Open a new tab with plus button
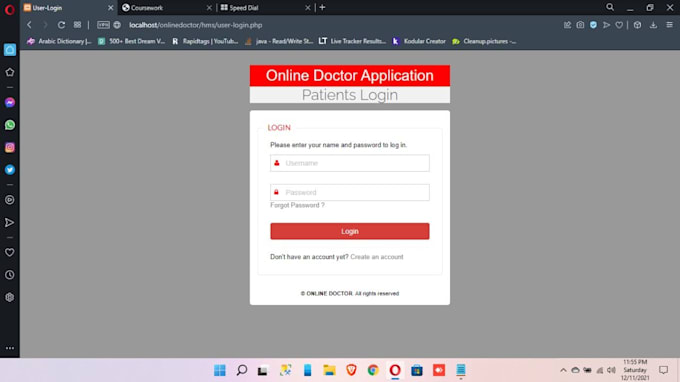Image resolution: width=680 pixels, height=382 pixels. [322, 7]
